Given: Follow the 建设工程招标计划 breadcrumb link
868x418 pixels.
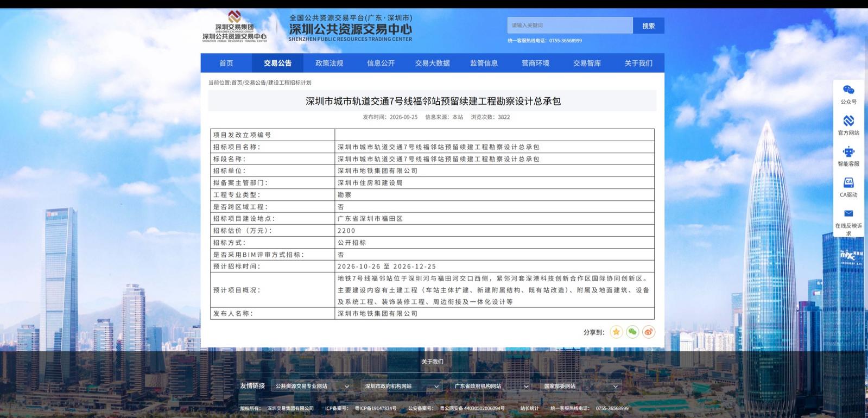Looking at the screenshot, I should [x=290, y=83].
